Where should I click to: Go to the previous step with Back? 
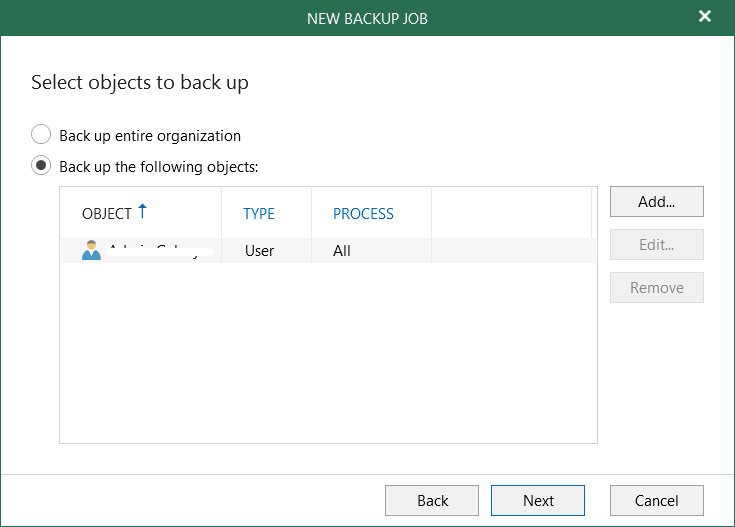click(432, 501)
